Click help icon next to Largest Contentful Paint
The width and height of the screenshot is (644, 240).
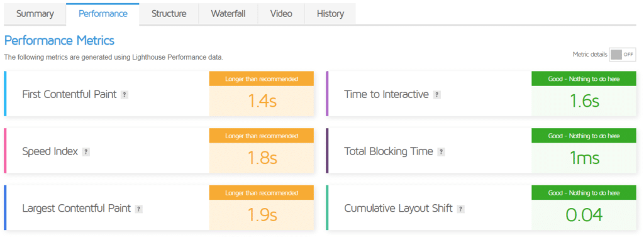coord(139,209)
